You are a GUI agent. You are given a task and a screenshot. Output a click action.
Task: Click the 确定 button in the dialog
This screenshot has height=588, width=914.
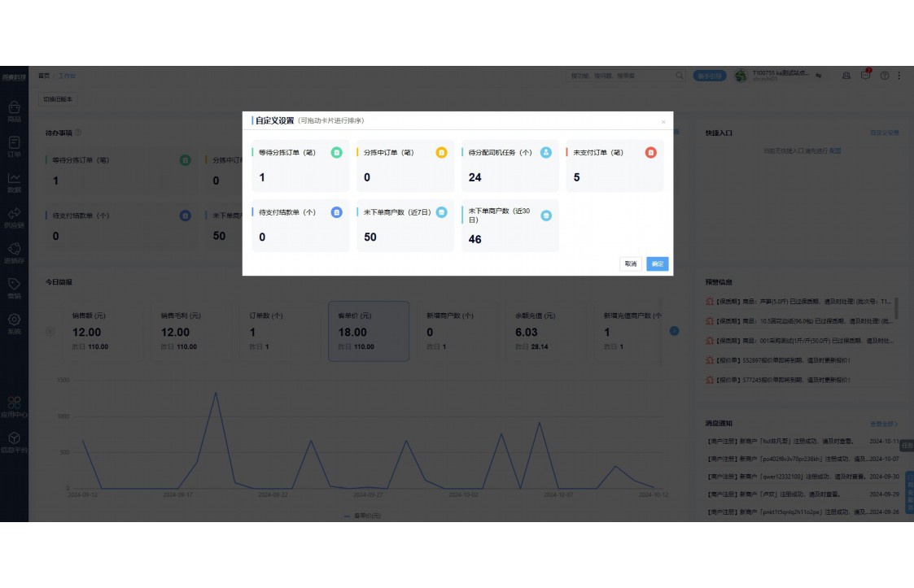pos(657,264)
